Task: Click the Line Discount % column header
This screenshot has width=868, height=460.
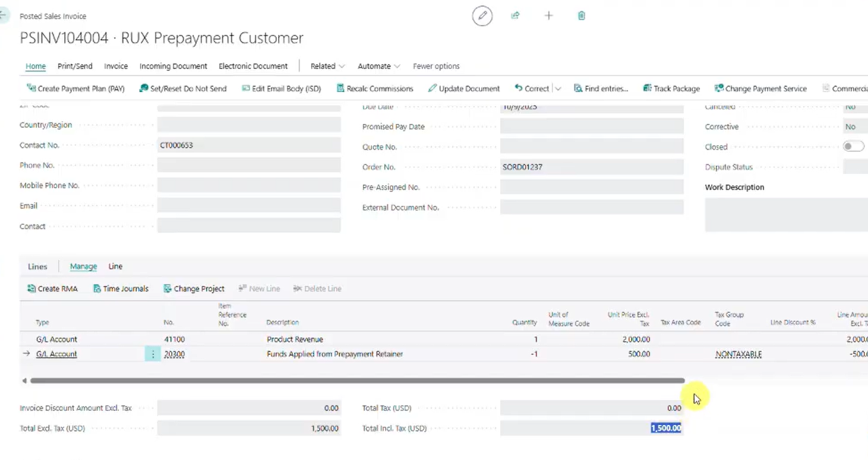Action: (793, 323)
